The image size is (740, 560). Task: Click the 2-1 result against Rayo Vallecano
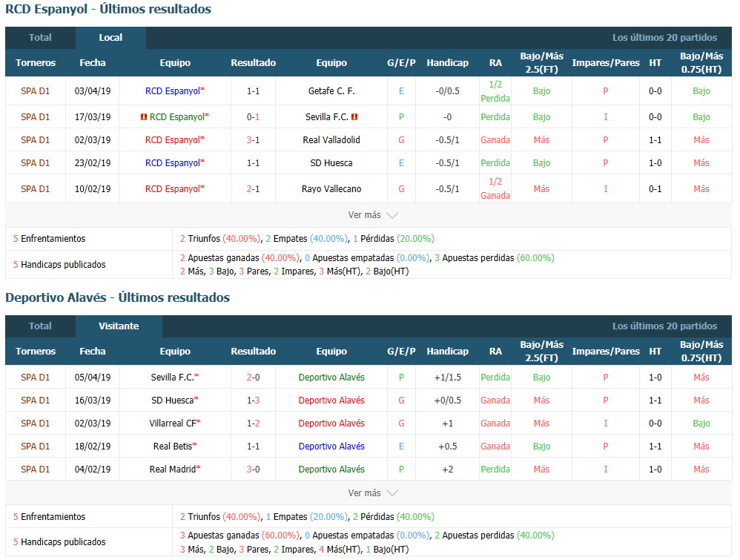253,189
